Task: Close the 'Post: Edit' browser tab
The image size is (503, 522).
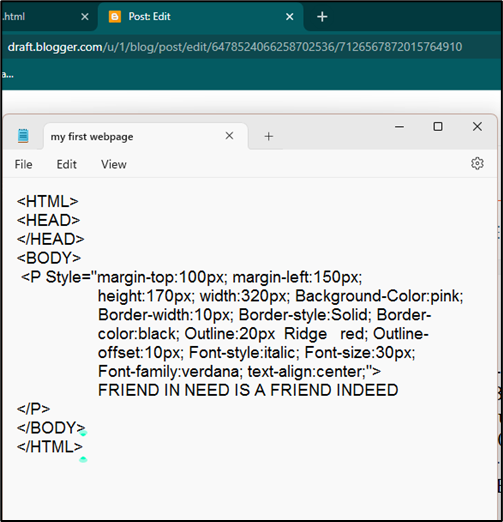Action: (290, 17)
